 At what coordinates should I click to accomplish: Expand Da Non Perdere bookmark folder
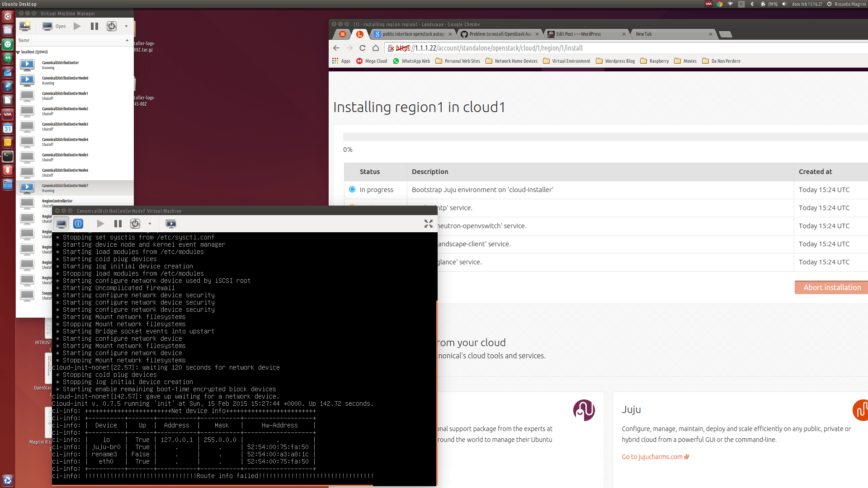click(x=721, y=61)
